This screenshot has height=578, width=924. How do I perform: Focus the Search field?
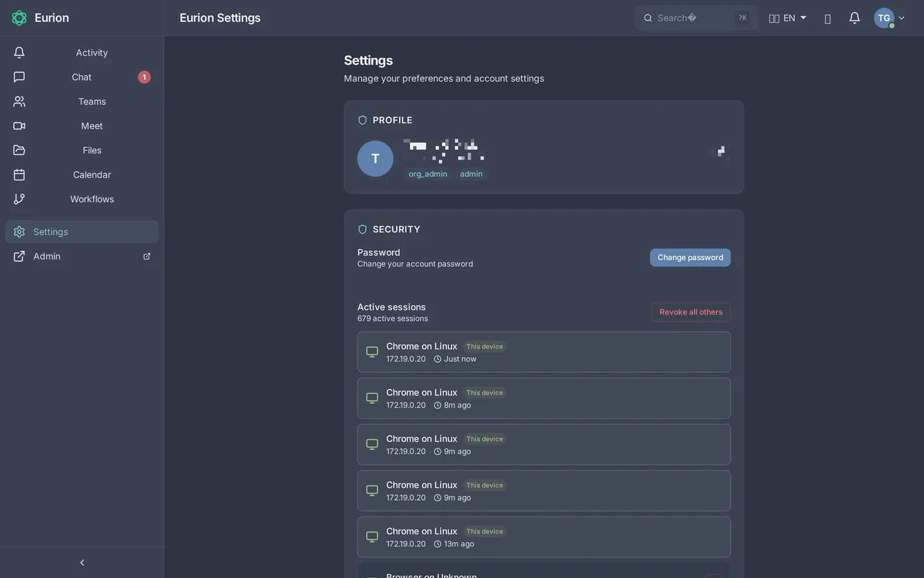tap(696, 18)
